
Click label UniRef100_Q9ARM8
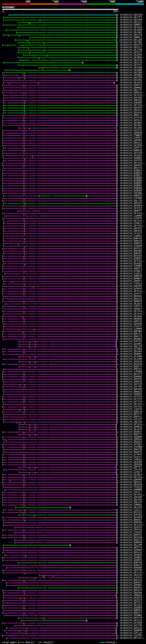coord(131,630)
